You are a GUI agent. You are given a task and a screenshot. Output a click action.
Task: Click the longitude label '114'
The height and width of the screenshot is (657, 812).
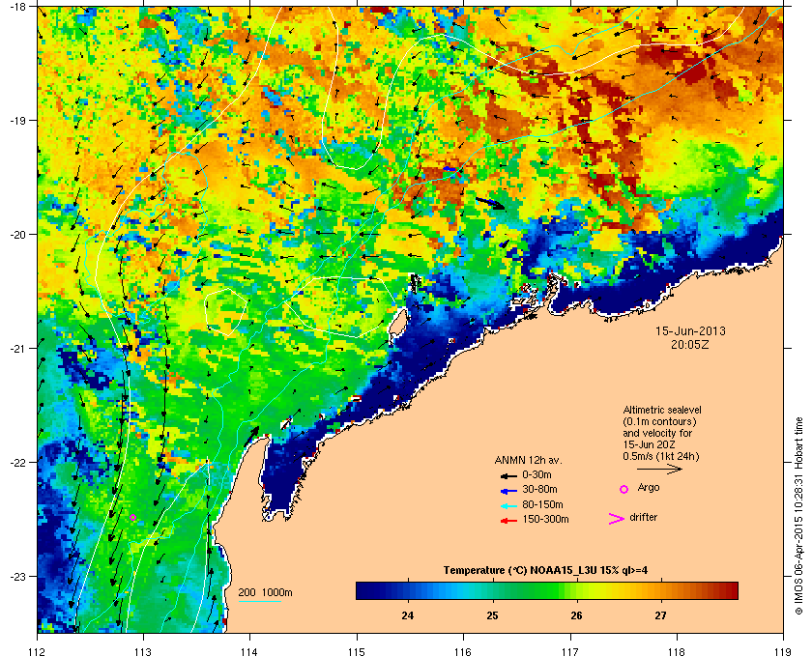click(249, 651)
